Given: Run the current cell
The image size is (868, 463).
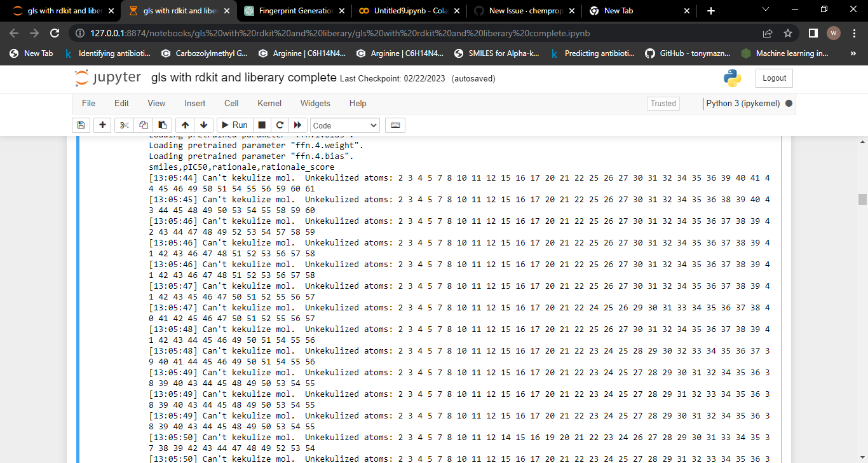Looking at the screenshot, I should [x=234, y=125].
